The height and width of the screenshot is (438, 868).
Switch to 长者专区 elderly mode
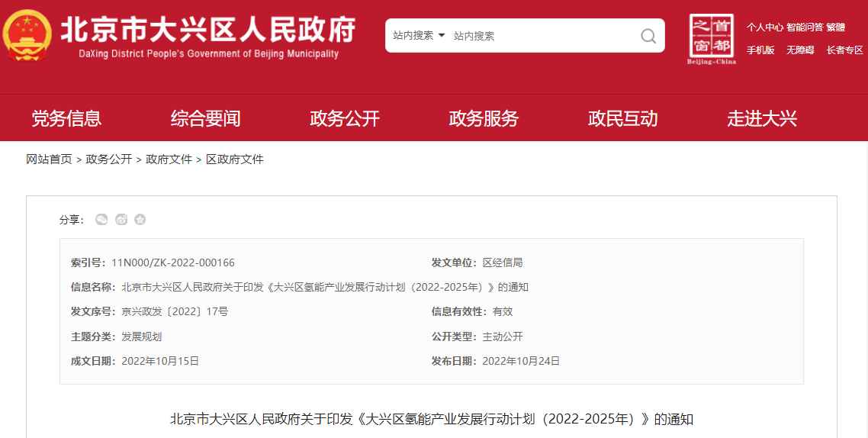[x=844, y=50]
